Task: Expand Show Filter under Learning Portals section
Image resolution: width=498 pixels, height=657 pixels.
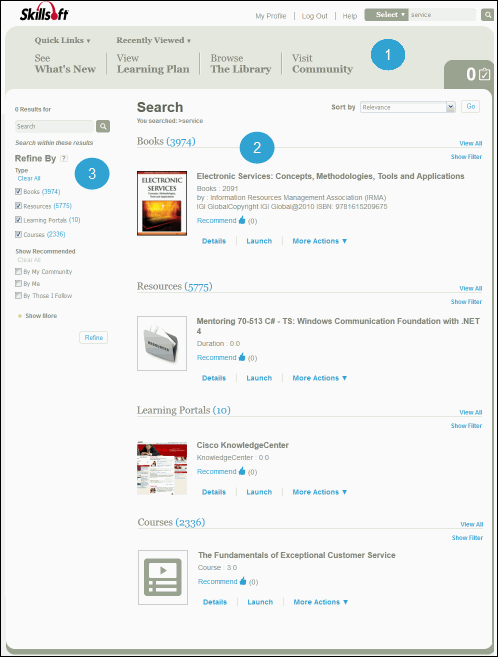Action: pos(466,426)
